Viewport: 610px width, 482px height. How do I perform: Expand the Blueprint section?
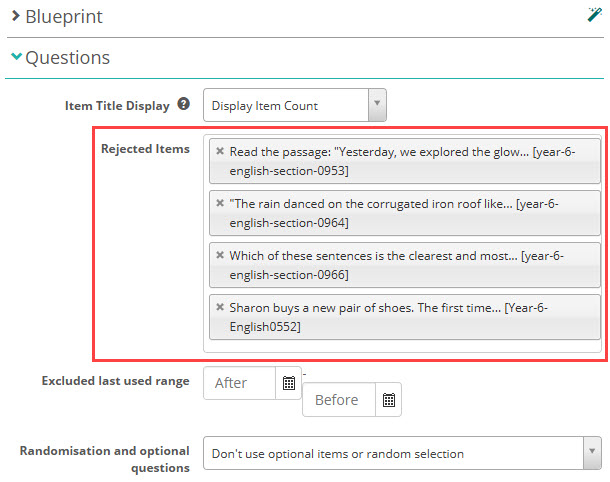[58, 17]
